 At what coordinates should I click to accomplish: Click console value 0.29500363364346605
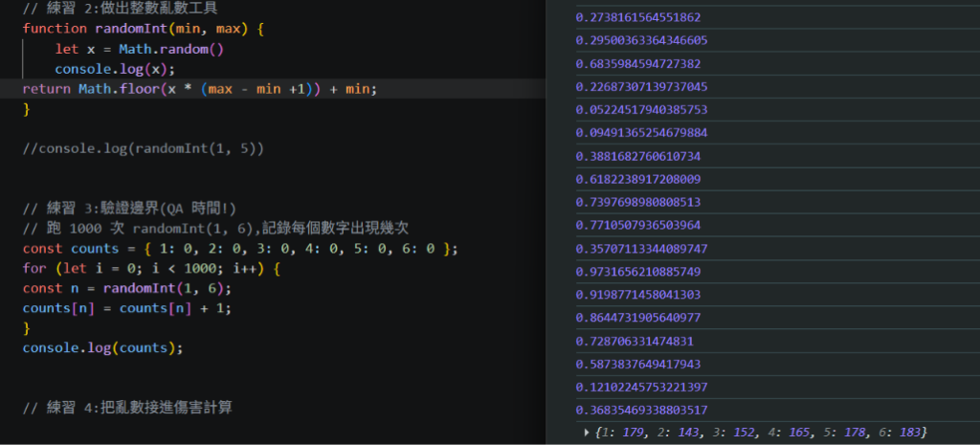(x=641, y=40)
